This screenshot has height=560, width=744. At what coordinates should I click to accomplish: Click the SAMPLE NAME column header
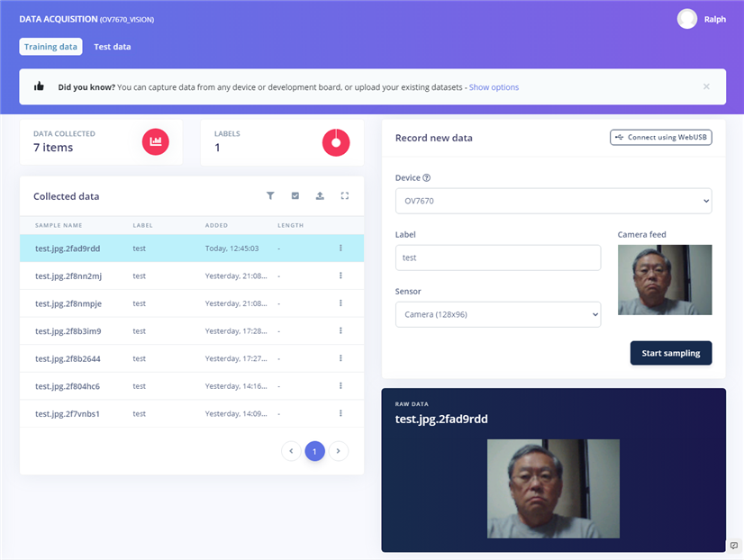tap(59, 225)
